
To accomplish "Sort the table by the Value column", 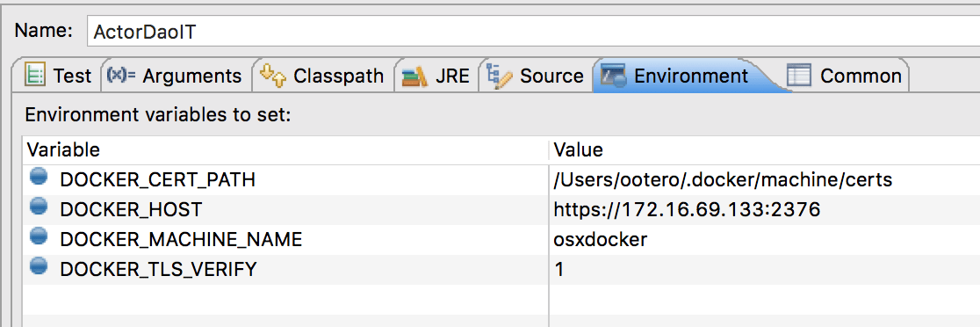I will click(765, 150).
